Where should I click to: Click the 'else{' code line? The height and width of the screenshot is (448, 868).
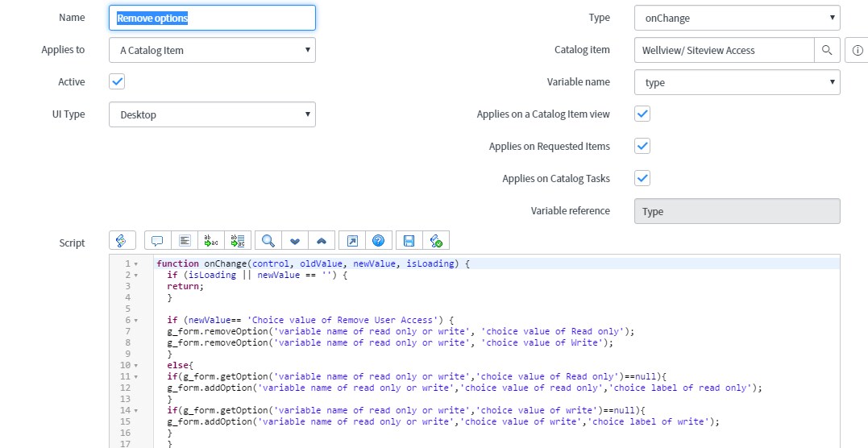coord(180,366)
